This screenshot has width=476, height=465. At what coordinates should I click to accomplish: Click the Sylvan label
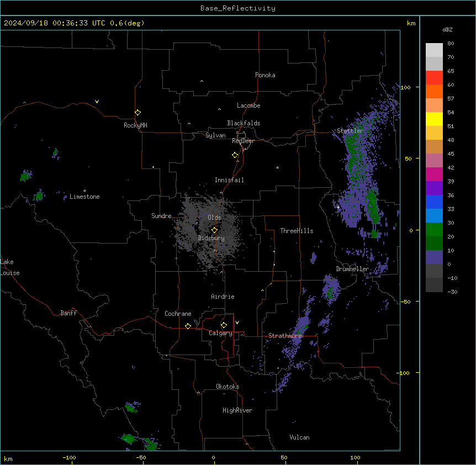click(x=215, y=135)
